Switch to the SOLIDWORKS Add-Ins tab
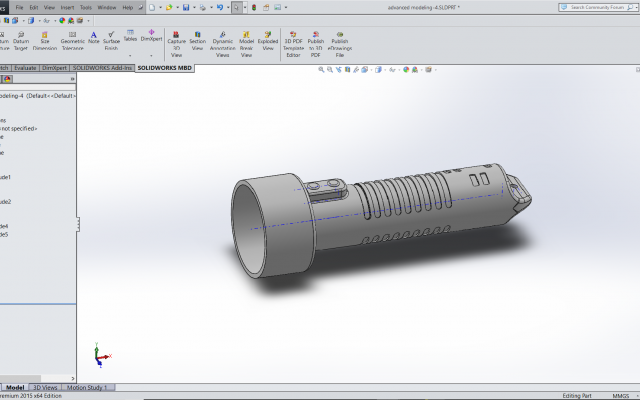This screenshot has height=400, width=640. [x=102, y=68]
